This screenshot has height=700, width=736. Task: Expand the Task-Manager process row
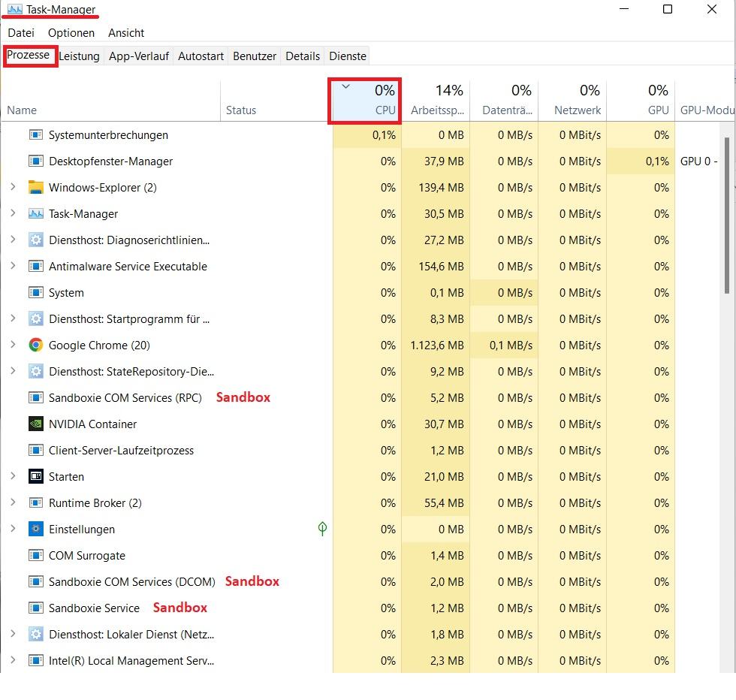(x=14, y=213)
